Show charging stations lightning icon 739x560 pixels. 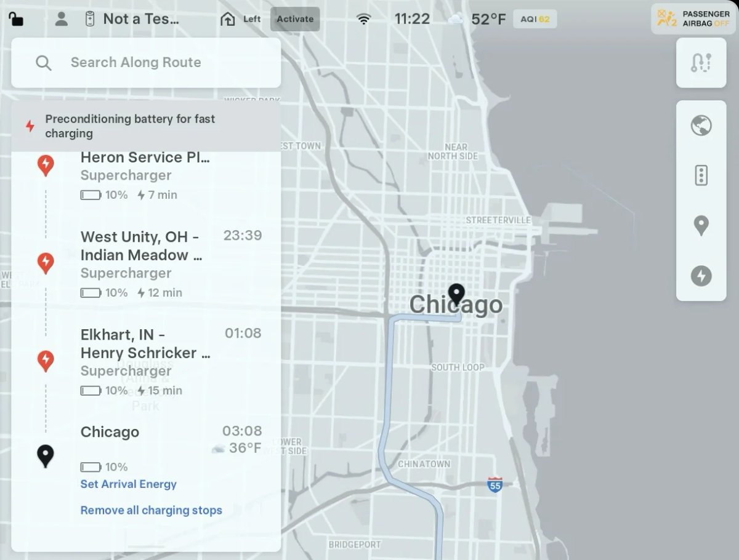pos(701,276)
